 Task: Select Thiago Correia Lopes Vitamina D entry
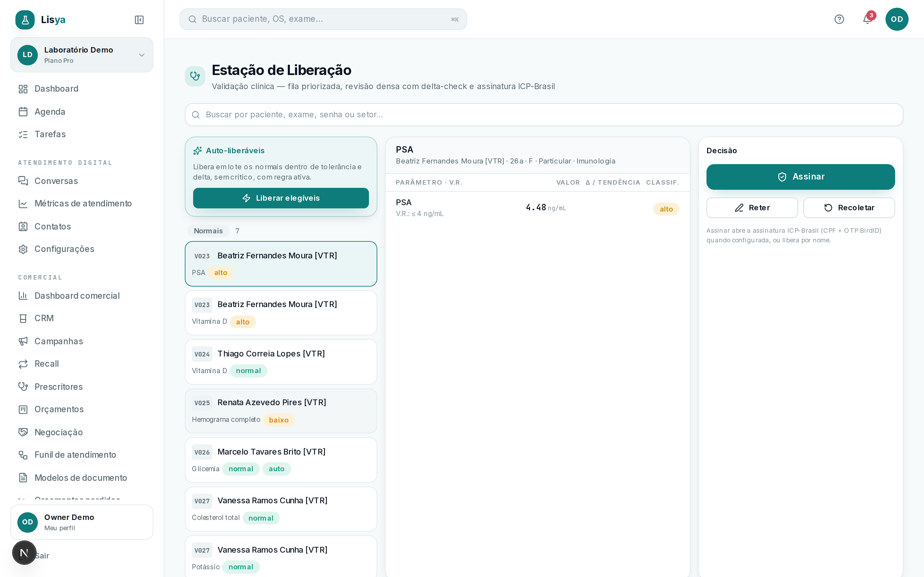(x=281, y=362)
